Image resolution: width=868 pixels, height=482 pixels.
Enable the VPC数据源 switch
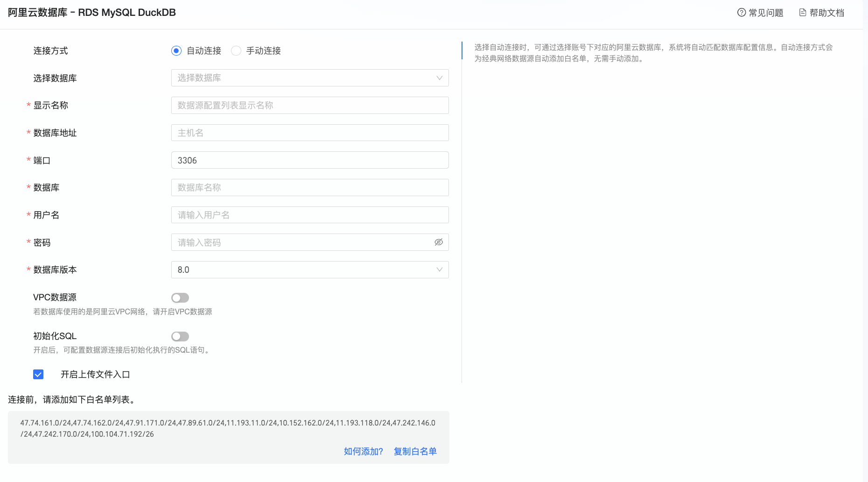coord(180,298)
